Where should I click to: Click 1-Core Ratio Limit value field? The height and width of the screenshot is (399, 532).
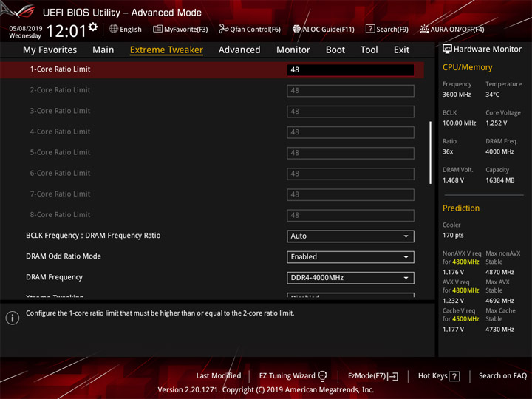(x=350, y=70)
